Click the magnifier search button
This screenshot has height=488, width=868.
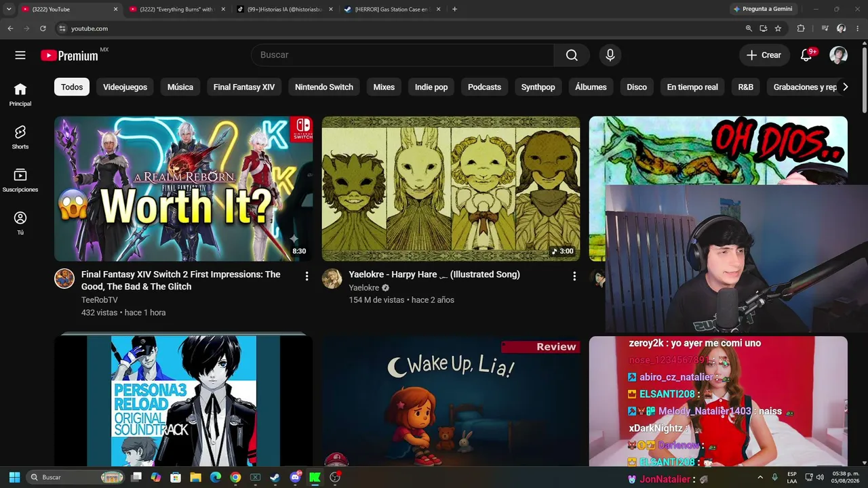pyautogui.click(x=572, y=55)
